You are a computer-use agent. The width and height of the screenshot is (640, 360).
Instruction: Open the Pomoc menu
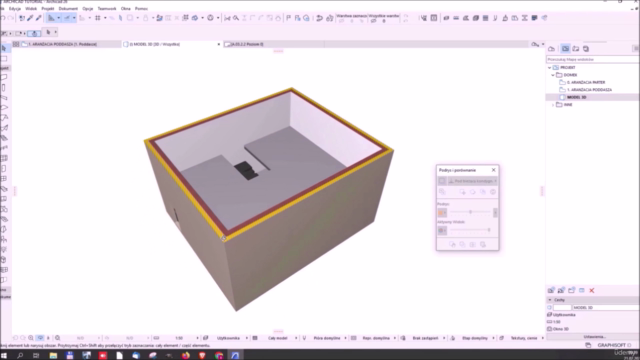(141, 9)
